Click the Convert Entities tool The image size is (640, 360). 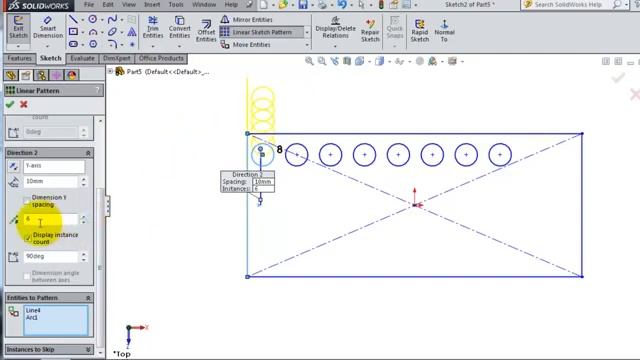tap(180, 27)
